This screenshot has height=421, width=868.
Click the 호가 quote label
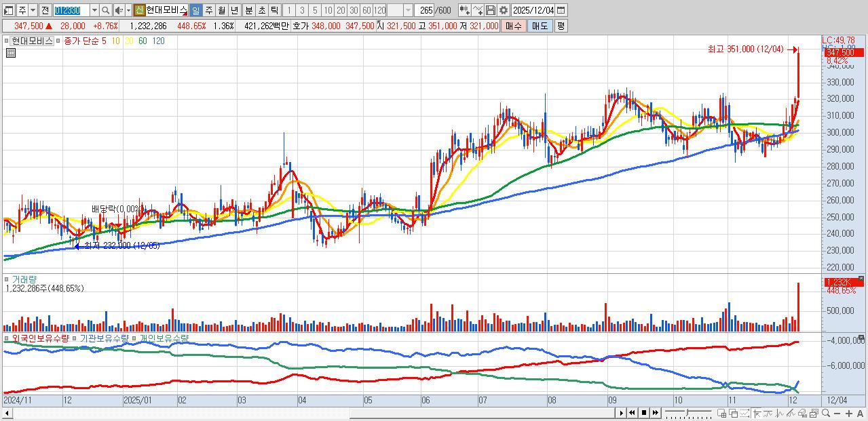pyautogui.click(x=301, y=26)
